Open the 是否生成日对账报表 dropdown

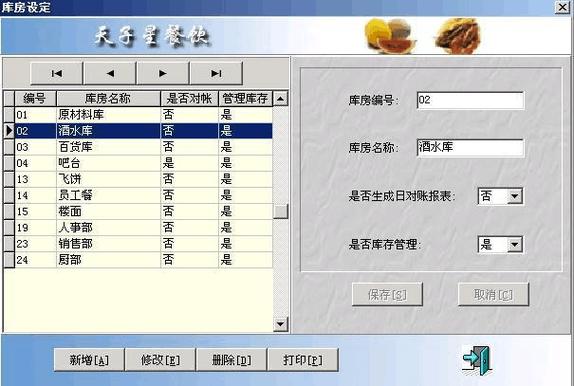514,196
